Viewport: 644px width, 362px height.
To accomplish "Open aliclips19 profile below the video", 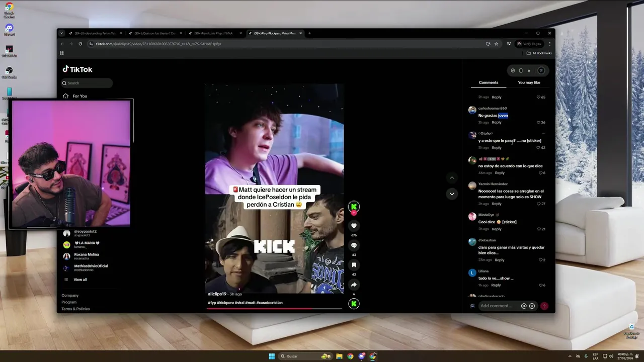I will click(x=217, y=294).
